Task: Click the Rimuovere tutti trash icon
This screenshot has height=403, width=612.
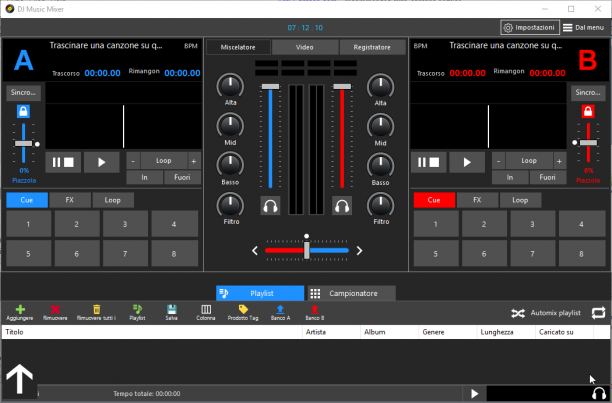Action: pyautogui.click(x=96, y=309)
